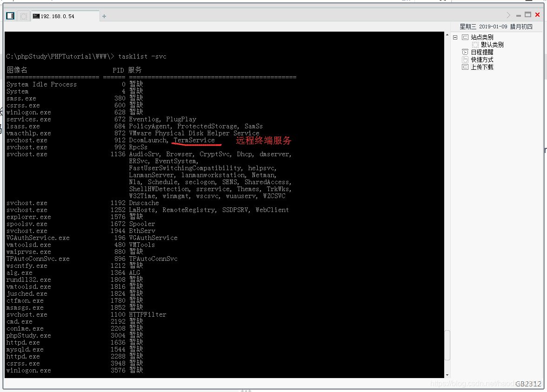Toggle the side panel layout icon
The image size is (547, 392).
pyautogui.click(x=10, y=16)
